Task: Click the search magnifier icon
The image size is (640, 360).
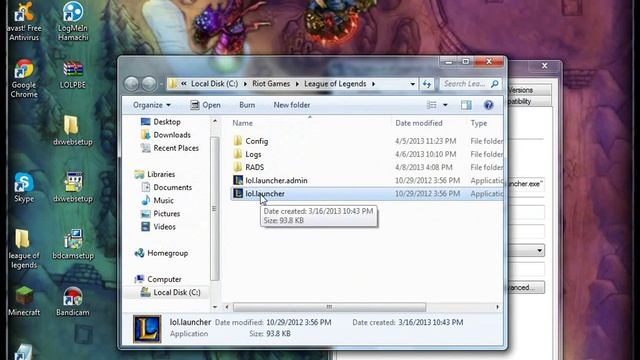Action: pyautogui.click(x=495, y=84)
